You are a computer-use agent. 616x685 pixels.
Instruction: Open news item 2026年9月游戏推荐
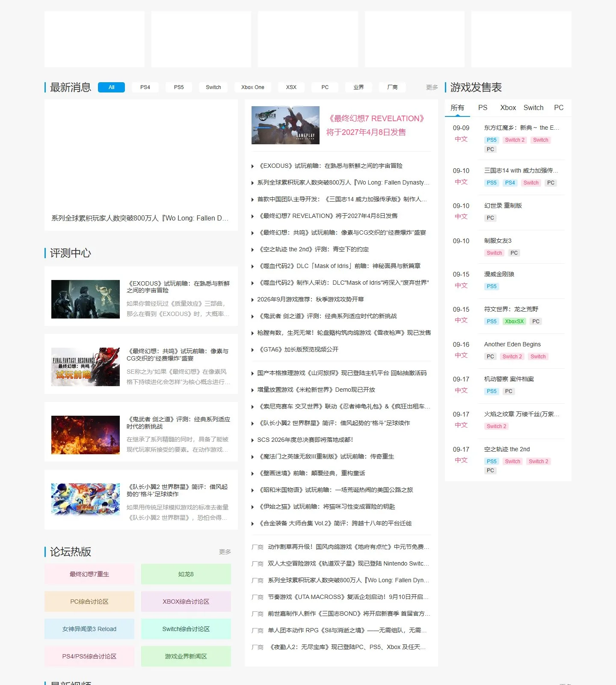(x=311, y=299)
